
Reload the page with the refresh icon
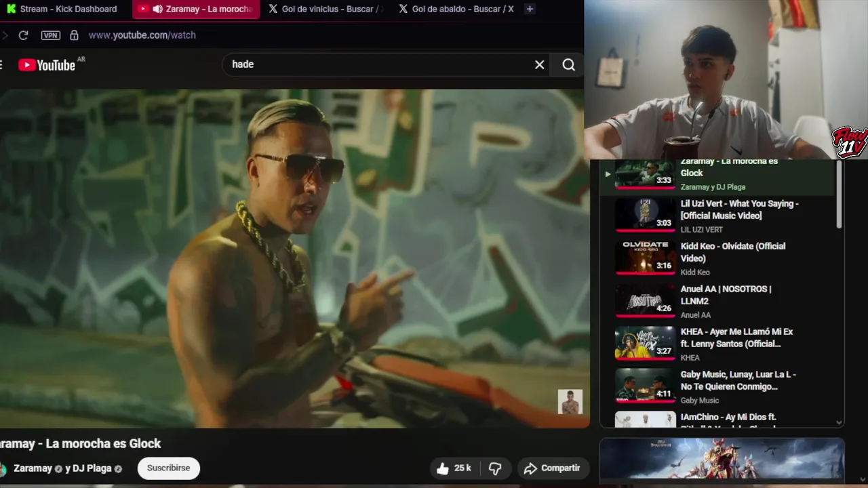pos(23,35)
